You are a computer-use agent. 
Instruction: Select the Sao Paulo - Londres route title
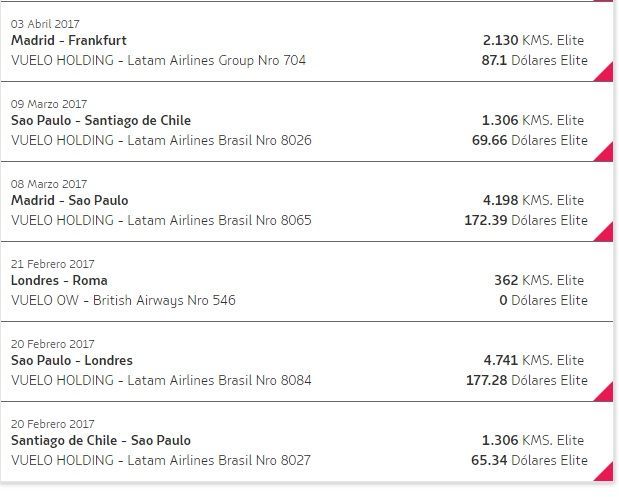(71, 361)
